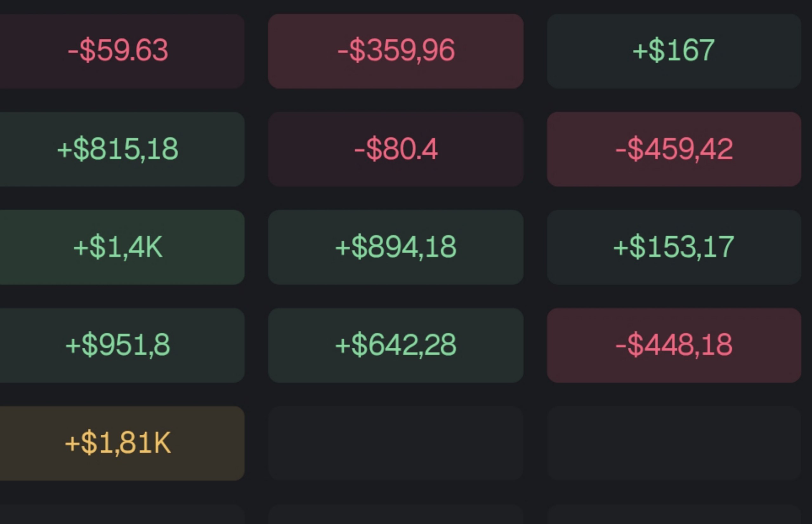The image size is (812, 524).
Task: Select the -$359,96 red cell
Action: (396, 51)
